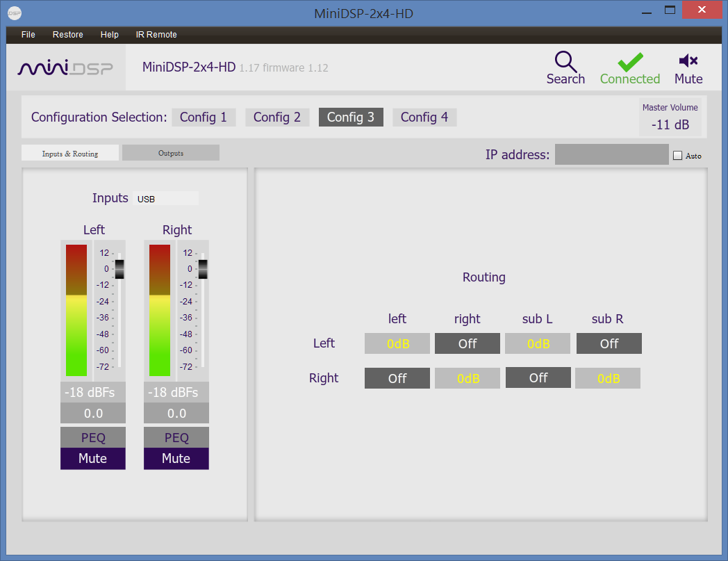This screenshot has height=561, width=728.
Task: Click the Left input level meter
Action: coord(76,310)
